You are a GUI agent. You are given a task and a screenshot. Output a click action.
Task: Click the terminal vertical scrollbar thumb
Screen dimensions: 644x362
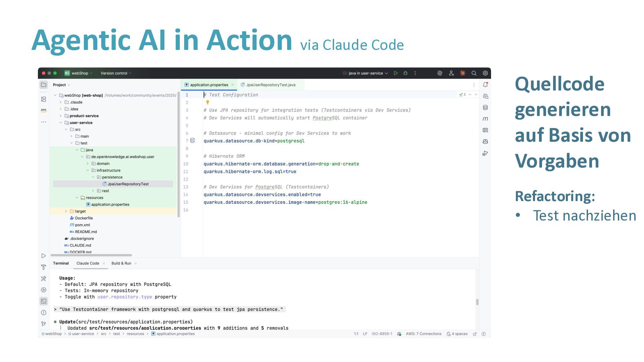[477, 302]
